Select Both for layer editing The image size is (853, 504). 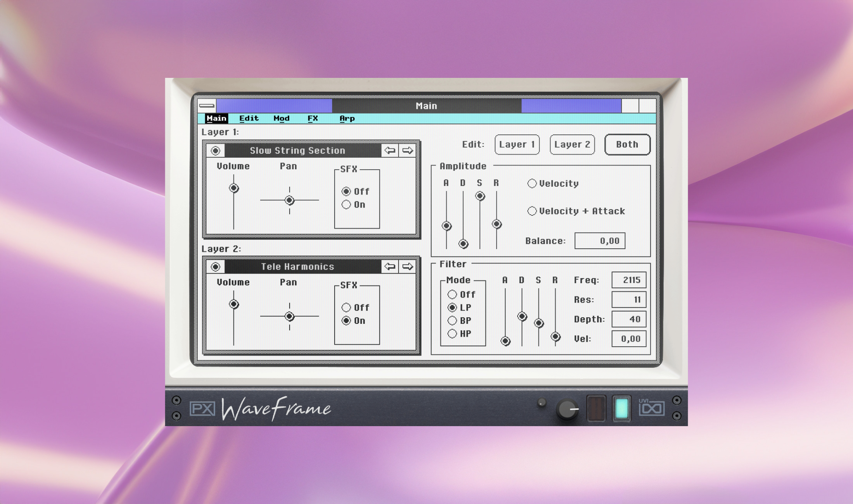point(627,144)
